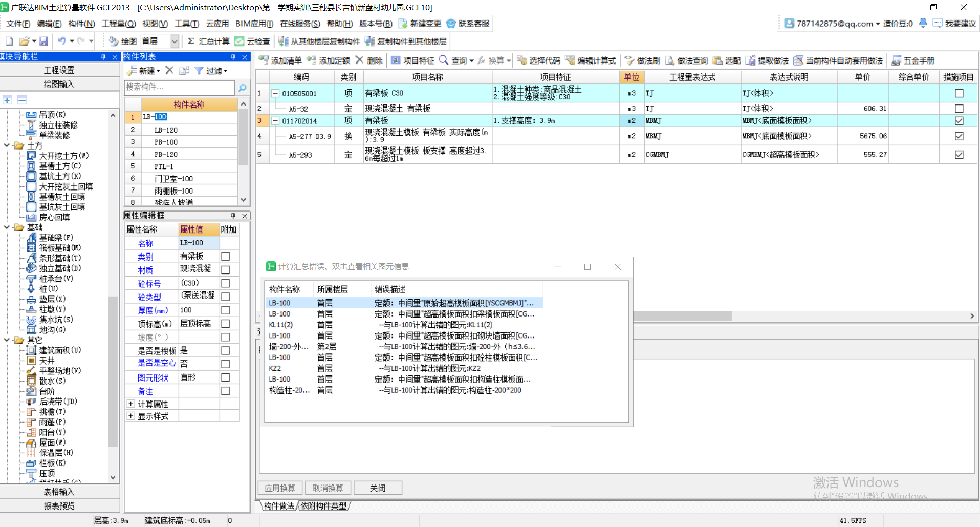Open 工程设置 navigation section
This screenshot has height=527, width=980.
pos(59,70)
